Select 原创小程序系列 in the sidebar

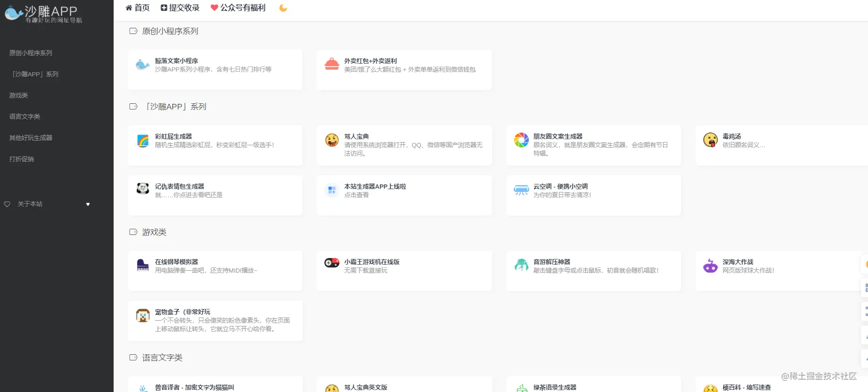tap(31, 53)
